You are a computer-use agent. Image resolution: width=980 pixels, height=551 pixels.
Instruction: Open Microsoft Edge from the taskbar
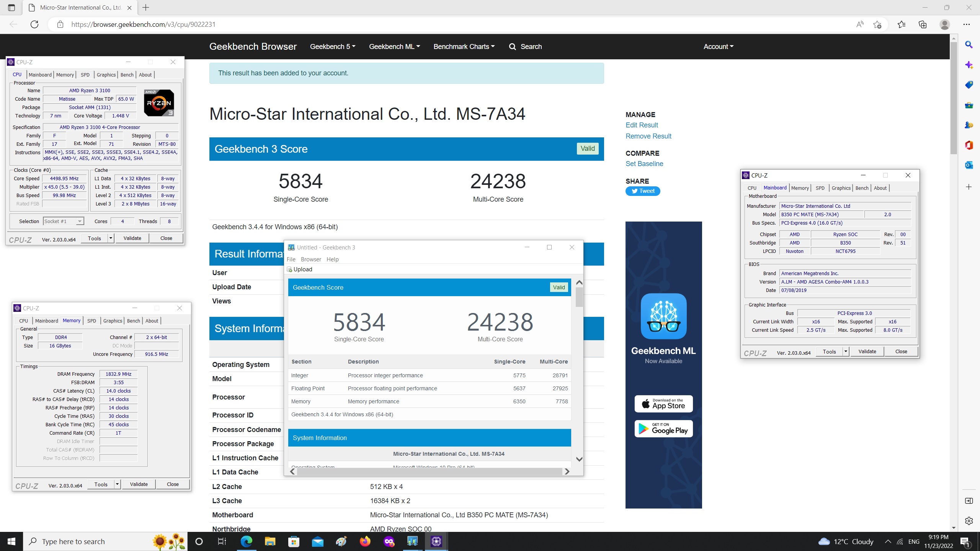247,541
